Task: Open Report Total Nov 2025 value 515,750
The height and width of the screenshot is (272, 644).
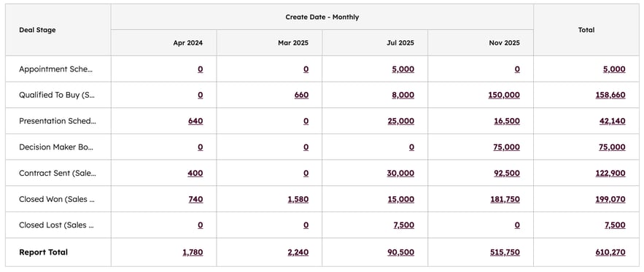Action: pos(505,252)
